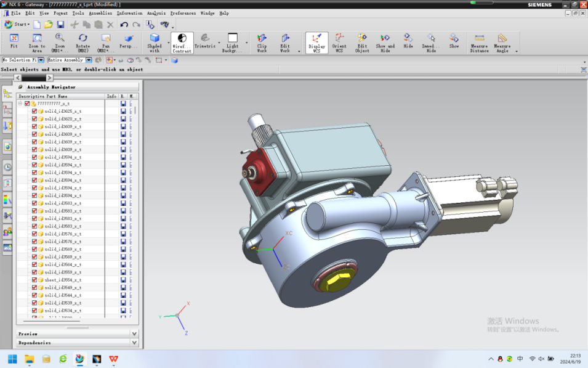Open the Entire Assembly scope dropdown
Image resolution: width=588 pixels, height=368 pixels.
coord(89,60)
